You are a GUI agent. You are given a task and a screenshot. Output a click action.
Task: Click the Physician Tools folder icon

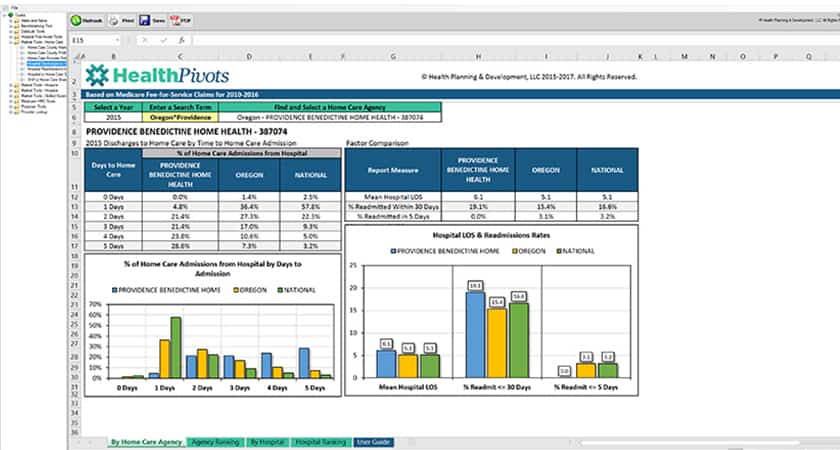click(x=17, y=106)
